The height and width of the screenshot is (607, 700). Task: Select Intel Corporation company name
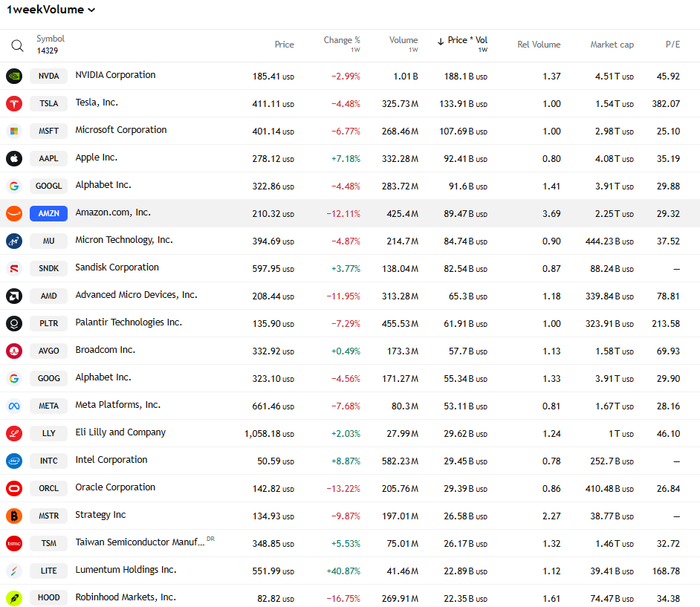(x=111, y=460)
